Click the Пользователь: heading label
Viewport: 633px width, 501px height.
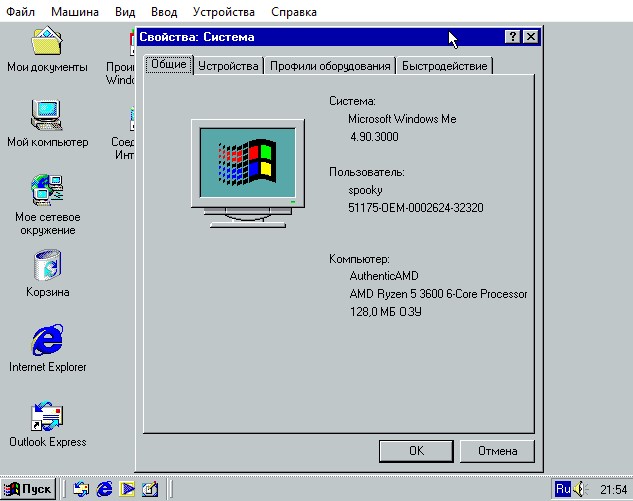[x=367, y=172]
